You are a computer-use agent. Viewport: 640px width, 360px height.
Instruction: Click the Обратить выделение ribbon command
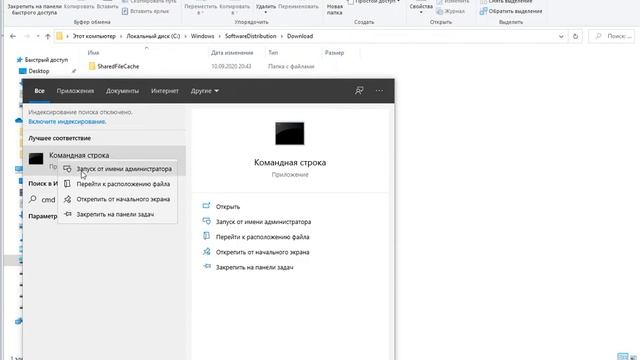(x=511, y=11)
